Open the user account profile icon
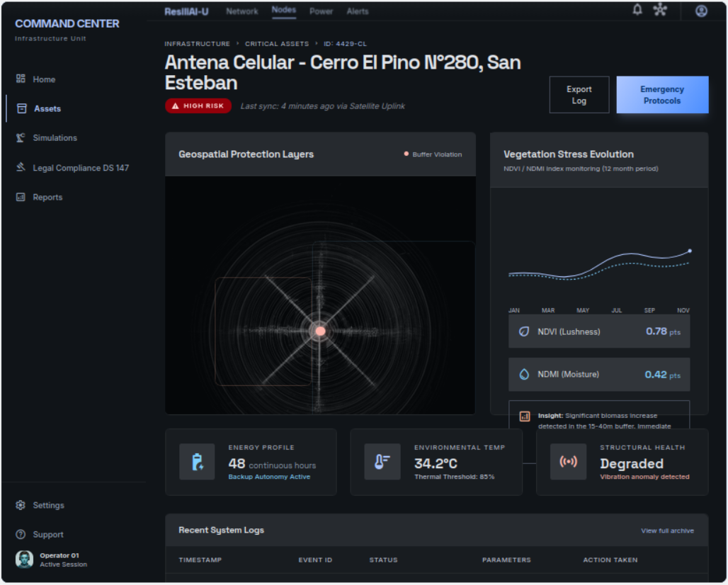Viewport: 728px width, 585px height. coord(701,11)
